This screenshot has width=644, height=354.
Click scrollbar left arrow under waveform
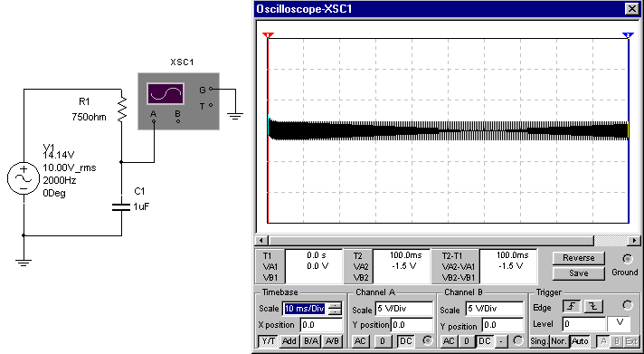[x=260, y=240]
